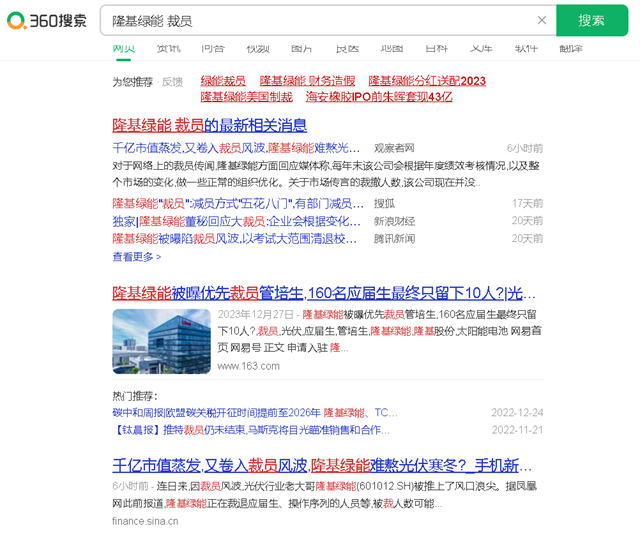
Task: Open 独家 隆基绿能董秘回应大裁员 news link
Action: pos(236,221)
